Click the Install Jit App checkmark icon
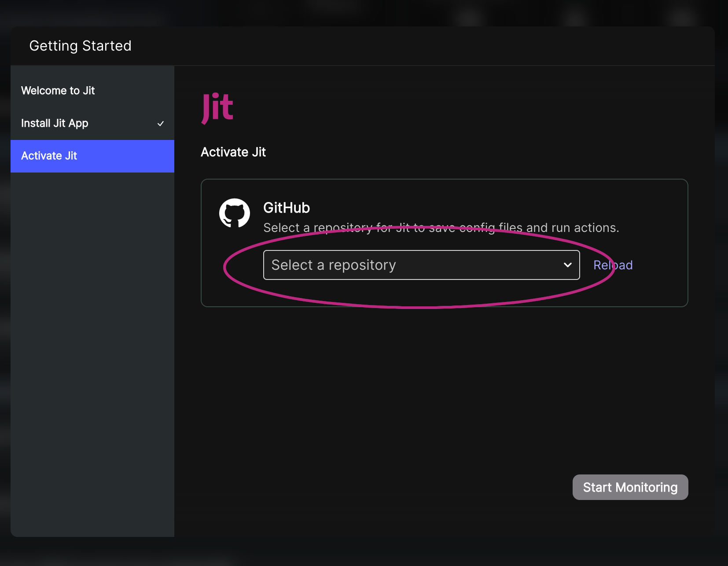The height and width of the screenshot is (566, 728). 161,124
